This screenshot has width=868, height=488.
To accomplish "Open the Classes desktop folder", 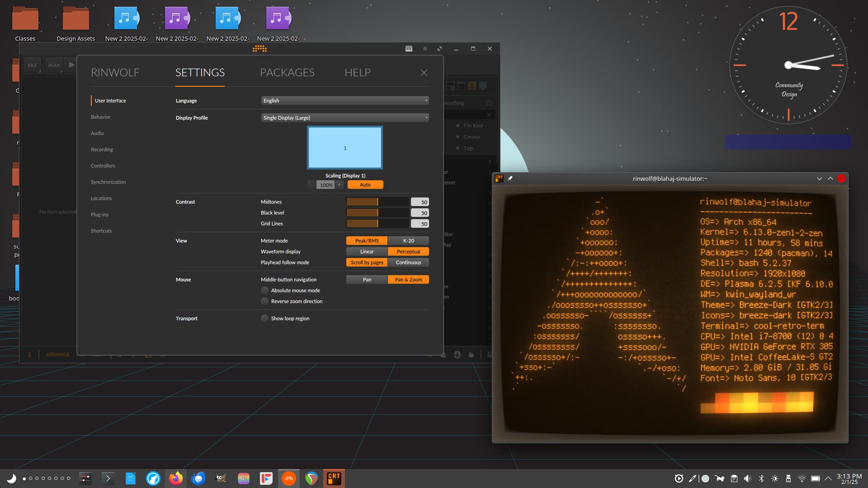I will [x=25, y=24].
